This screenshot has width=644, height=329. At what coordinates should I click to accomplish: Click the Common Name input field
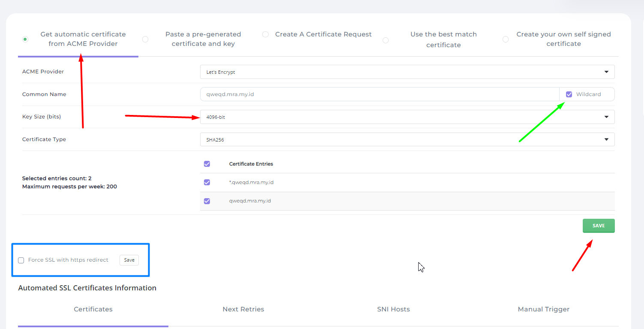(x=380, y=94)
